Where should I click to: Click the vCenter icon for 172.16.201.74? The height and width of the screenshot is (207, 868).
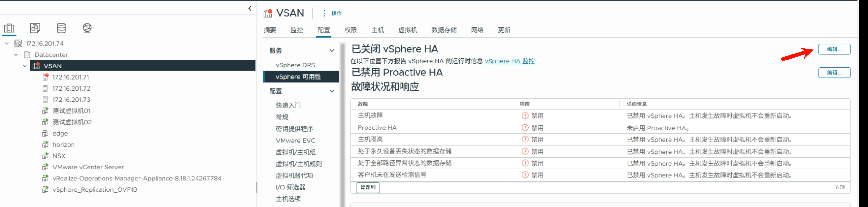(18, 43)
